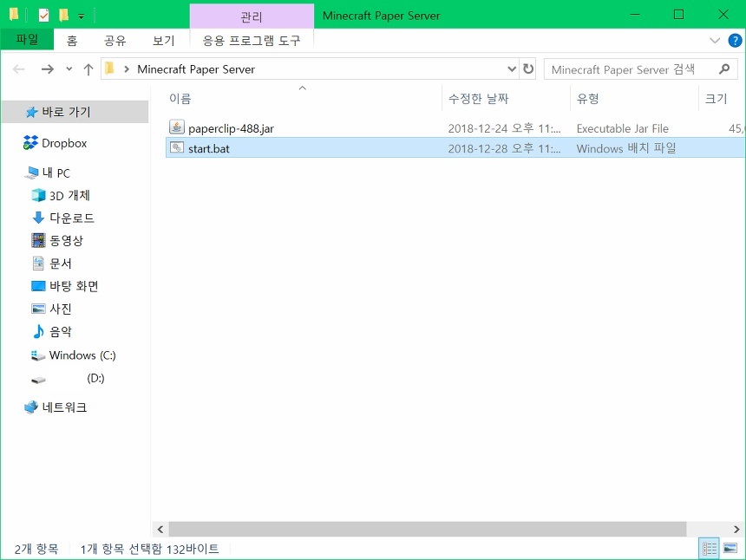Open the 응용 프로그램 도구 tab
This screenshot has height=560, width=746.
(x=252, y=41)
